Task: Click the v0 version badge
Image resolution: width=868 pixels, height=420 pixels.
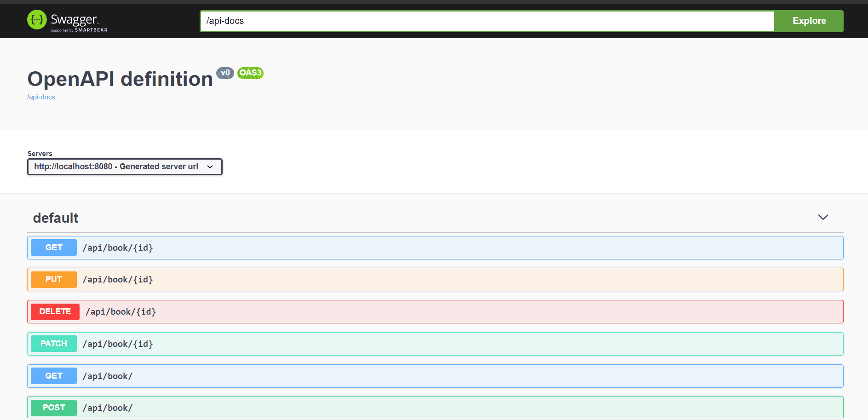Action: pos(225,73)
